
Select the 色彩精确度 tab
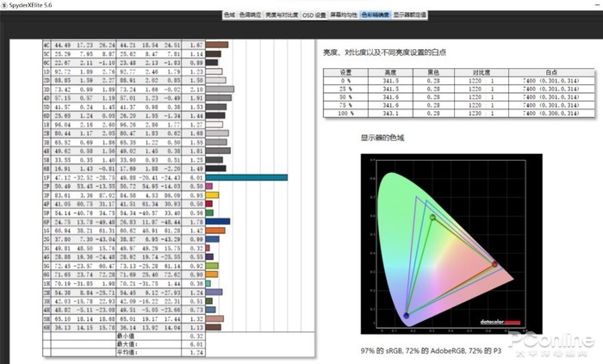(x=375, y=15)
